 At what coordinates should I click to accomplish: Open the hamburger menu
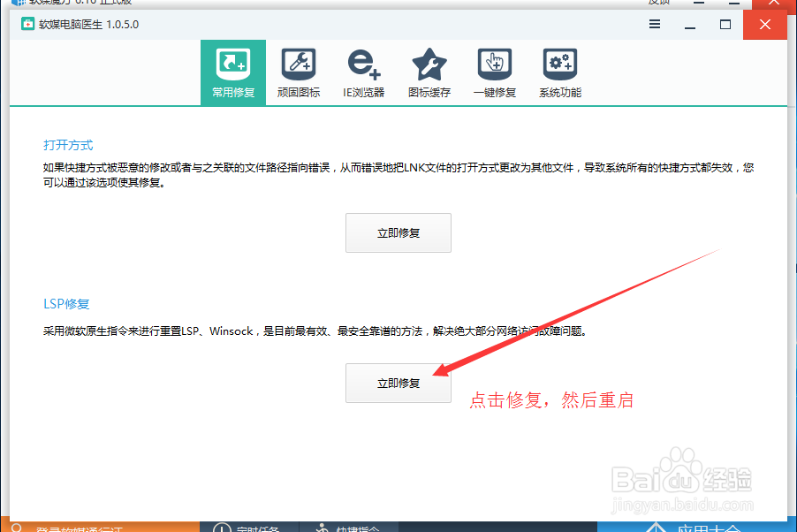coord(654,25)
